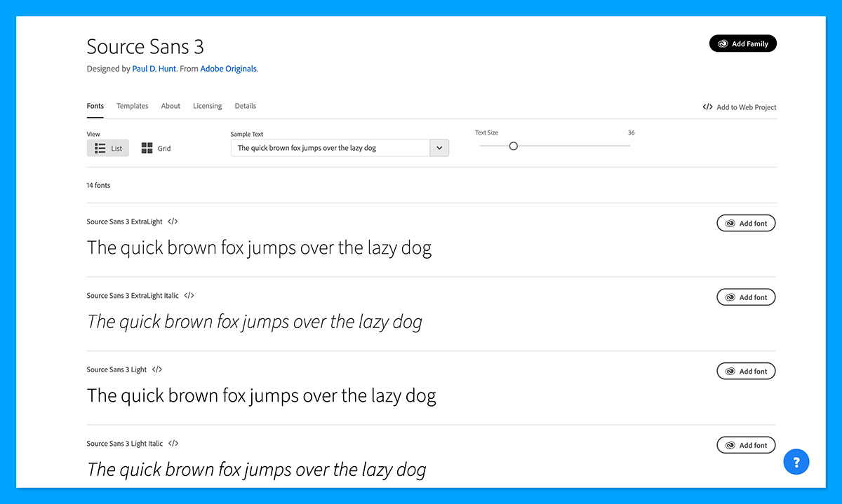The height and width of the screenshot is (504, 842).
Task: Add font for Source Sans 3 Light Italic
Action: [x=746, y=444]
